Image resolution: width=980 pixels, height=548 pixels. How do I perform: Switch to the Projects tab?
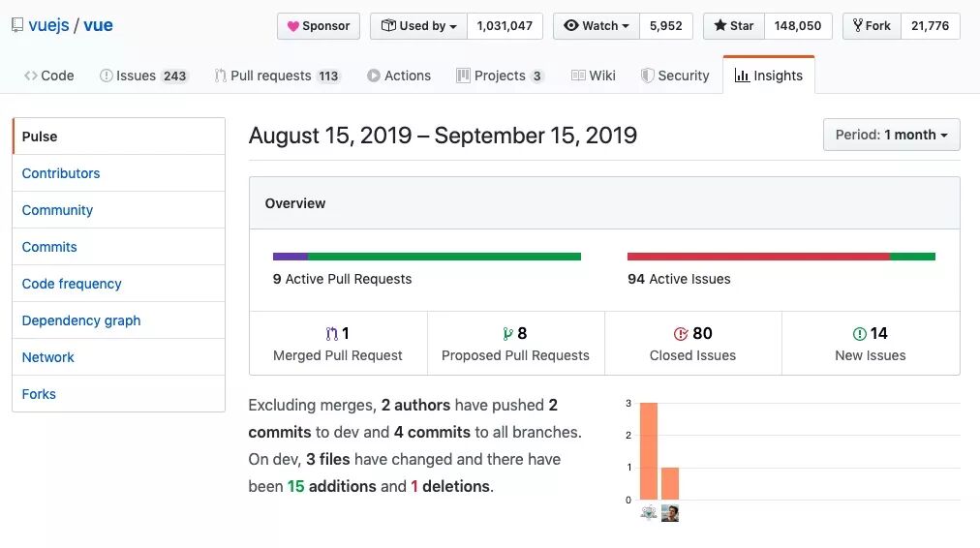(x=500, y=76)
